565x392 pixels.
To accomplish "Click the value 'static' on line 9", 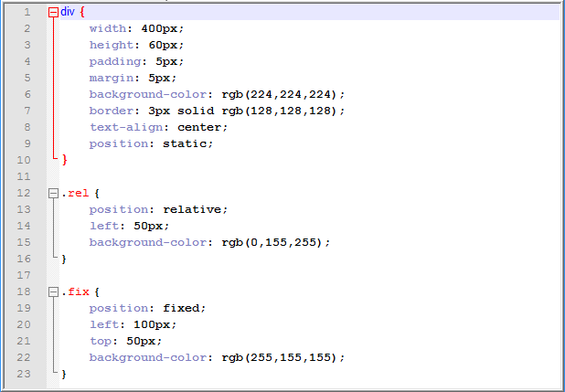I will point(185,143).
